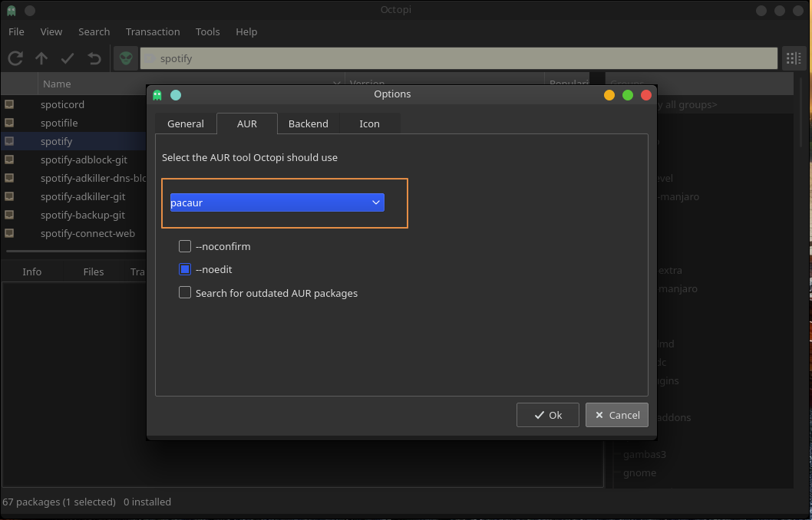Screen dimensions: 812x520
Task: Open the Transaction menu
Action: (x=153, y=31)
